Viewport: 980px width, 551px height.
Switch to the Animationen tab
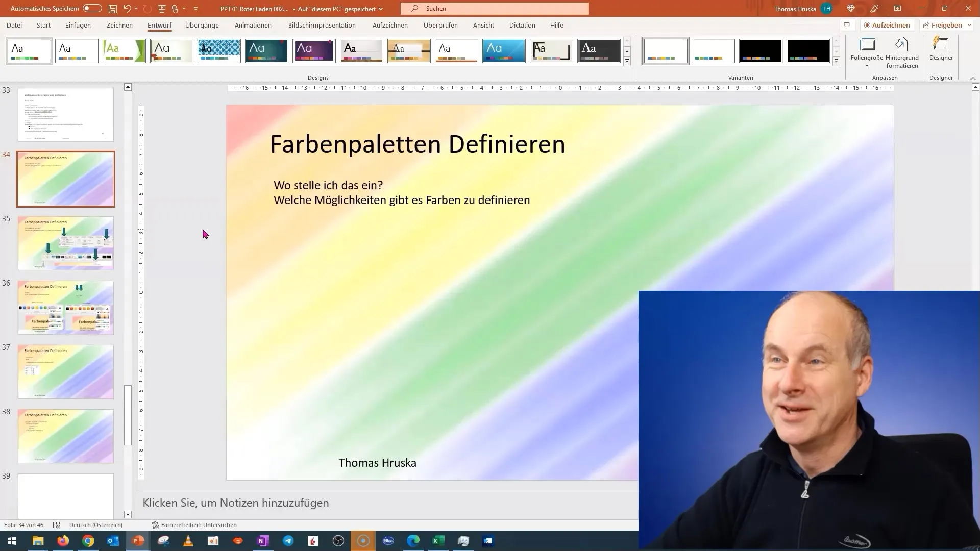pyautogui.click(x=253, y=25)
